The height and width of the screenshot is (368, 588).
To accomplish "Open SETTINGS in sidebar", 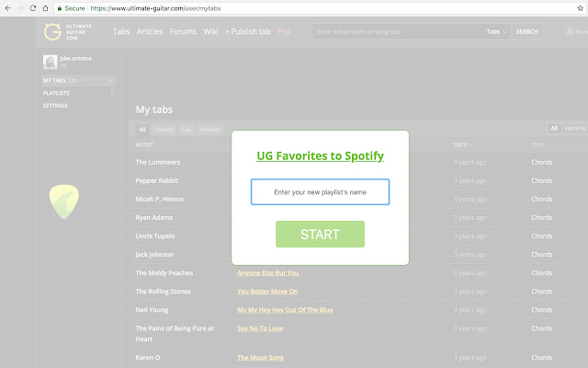I will point(55,106).
